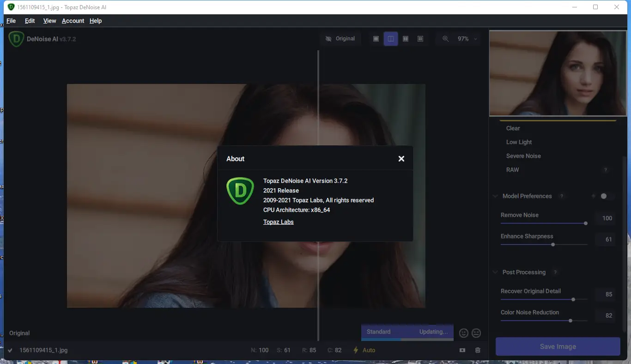Select the RAW AI model

tap(513, 170)
